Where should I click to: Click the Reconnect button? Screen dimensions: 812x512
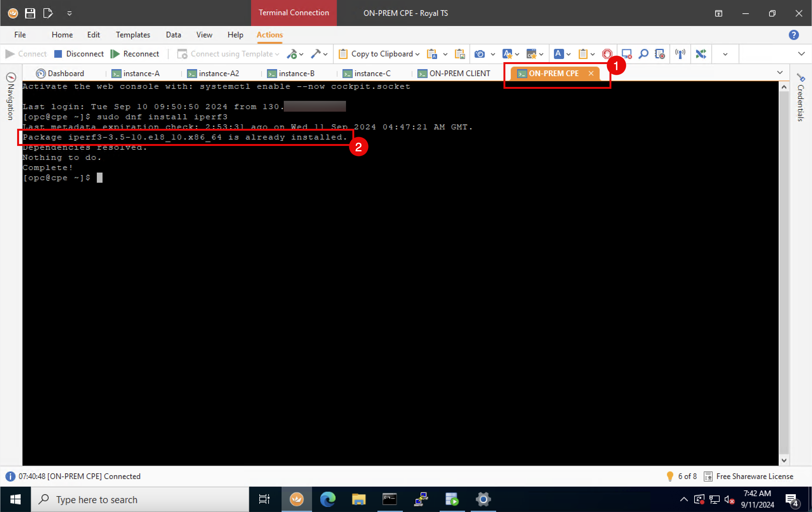(x=135, y=54)
